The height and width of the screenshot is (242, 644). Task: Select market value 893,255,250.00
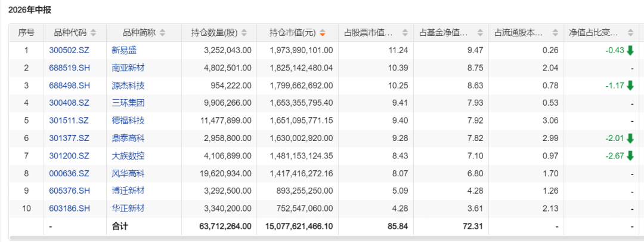click(305, 191)
